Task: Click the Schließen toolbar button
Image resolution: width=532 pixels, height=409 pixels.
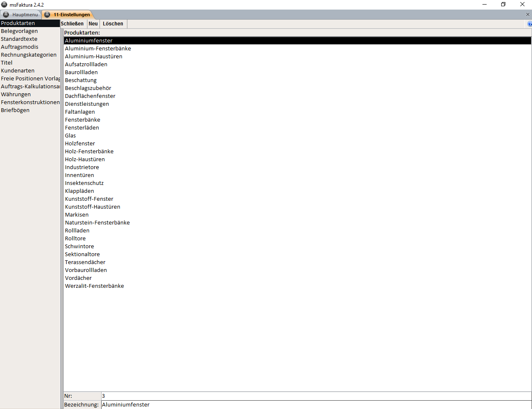Action: 72,24
